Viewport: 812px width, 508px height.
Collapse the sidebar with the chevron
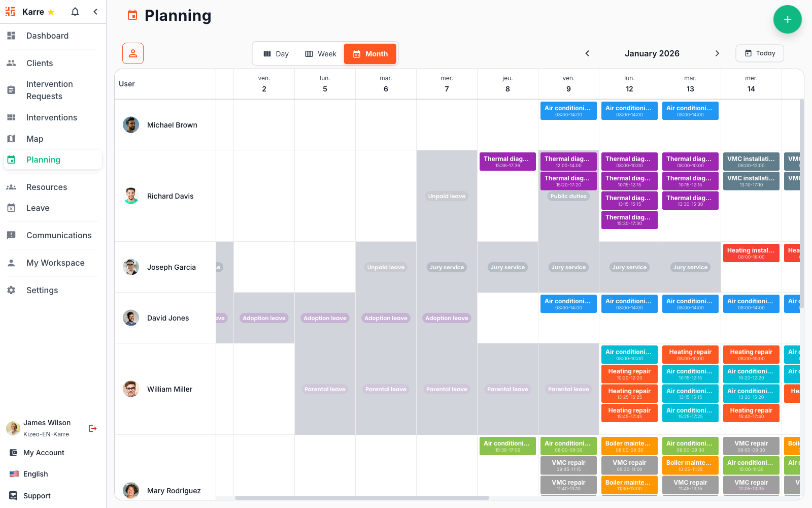tap(95, 11)
